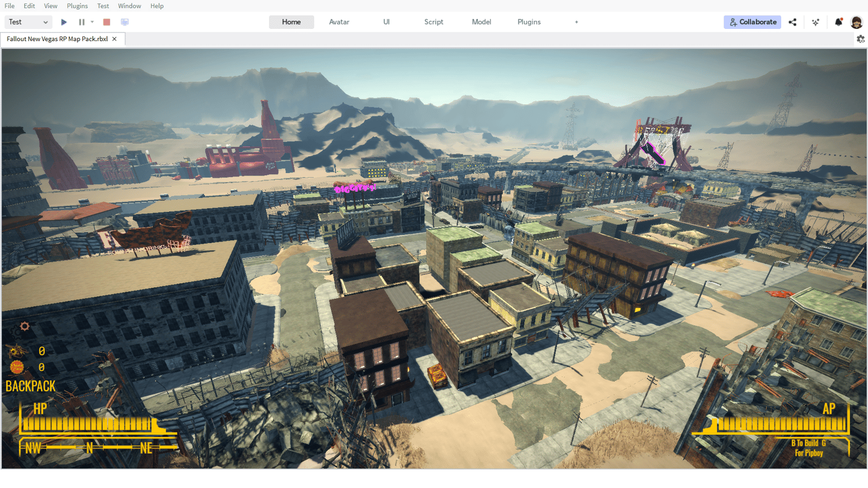Switch to the Avatar toolbar tab
Viewport: 868px width, 488px height.
point(339,22)
